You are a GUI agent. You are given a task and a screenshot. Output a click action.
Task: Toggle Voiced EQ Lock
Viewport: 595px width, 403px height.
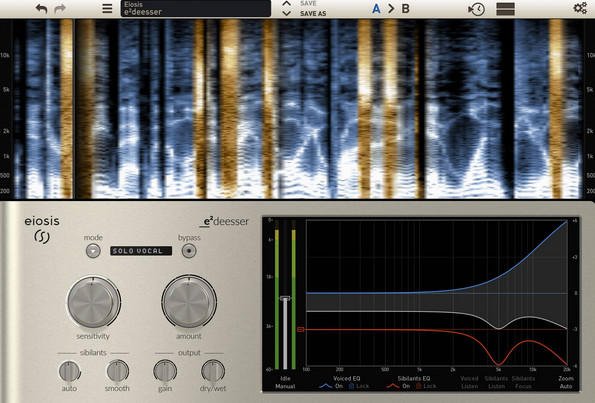pyautogui.click(x=358, y=386)
